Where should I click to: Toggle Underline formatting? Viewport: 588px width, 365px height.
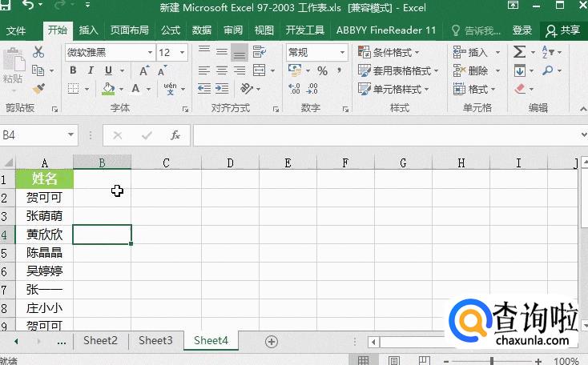pos(108,70)
